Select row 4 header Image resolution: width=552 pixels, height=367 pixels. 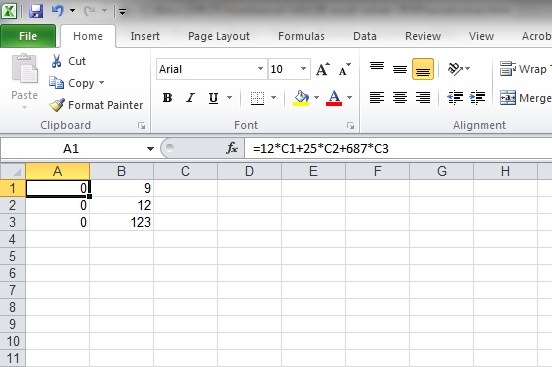coord(13,239)
